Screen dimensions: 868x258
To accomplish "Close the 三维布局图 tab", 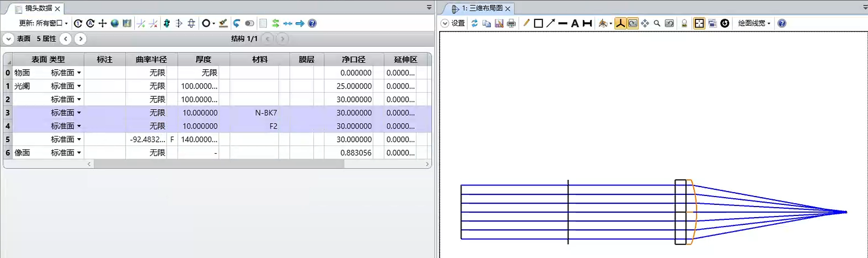I will [508, 8].
